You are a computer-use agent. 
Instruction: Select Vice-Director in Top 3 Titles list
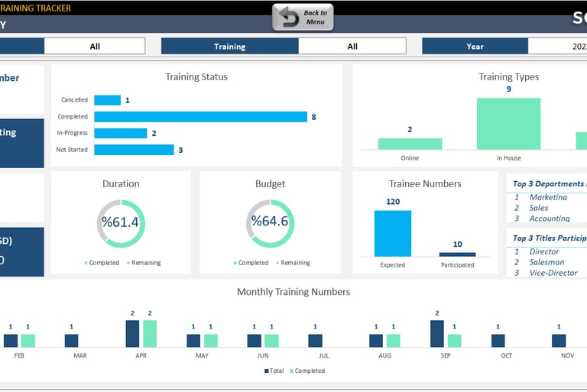tap(553, 273)
